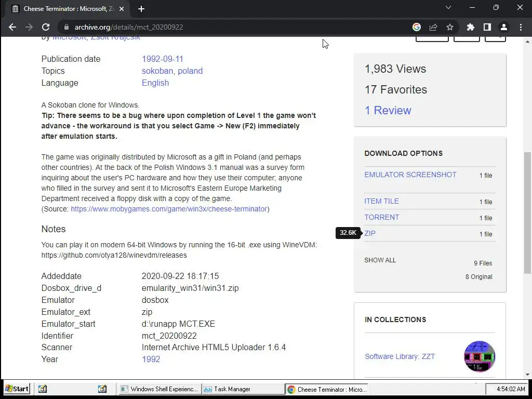Download the EMULATOR SCREENSHOT option

(410, 175)
